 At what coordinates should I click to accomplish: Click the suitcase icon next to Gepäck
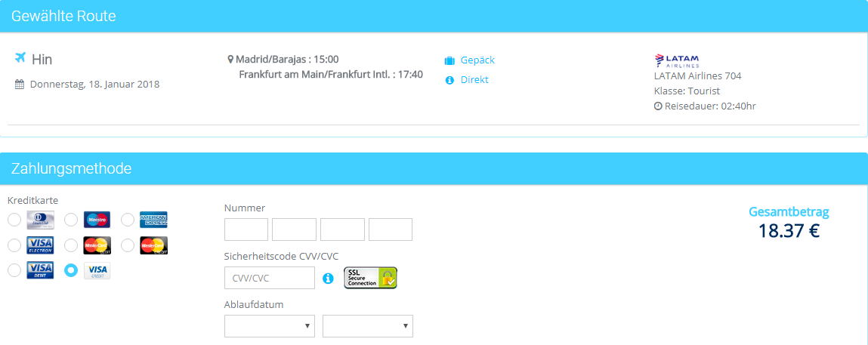click(x=449, y=61)
